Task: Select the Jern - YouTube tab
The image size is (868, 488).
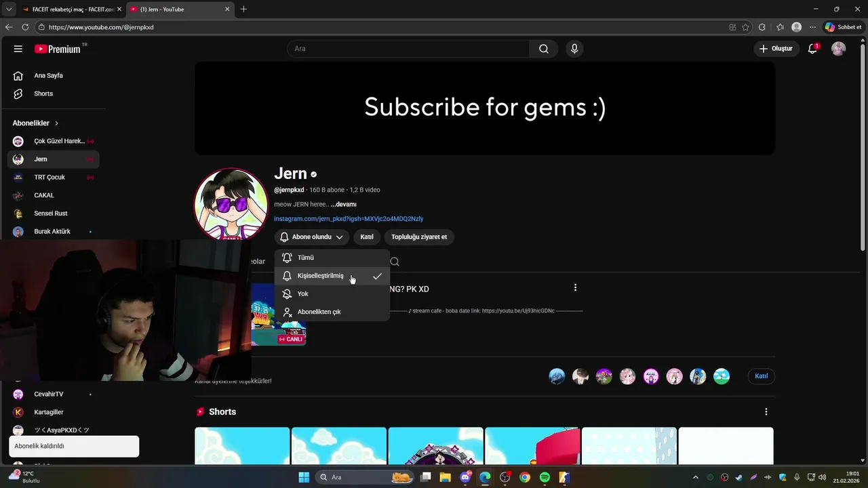Action: (180, 9)
